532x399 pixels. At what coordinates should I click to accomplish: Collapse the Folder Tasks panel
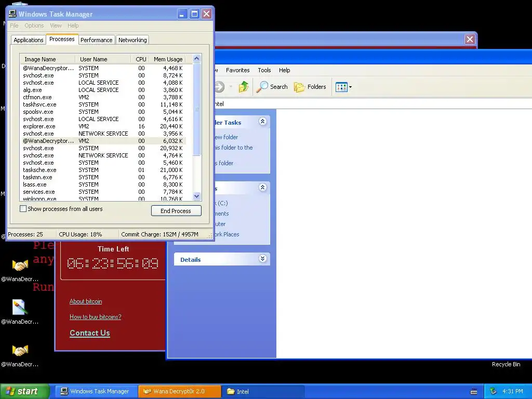click(x=262, y=122)
